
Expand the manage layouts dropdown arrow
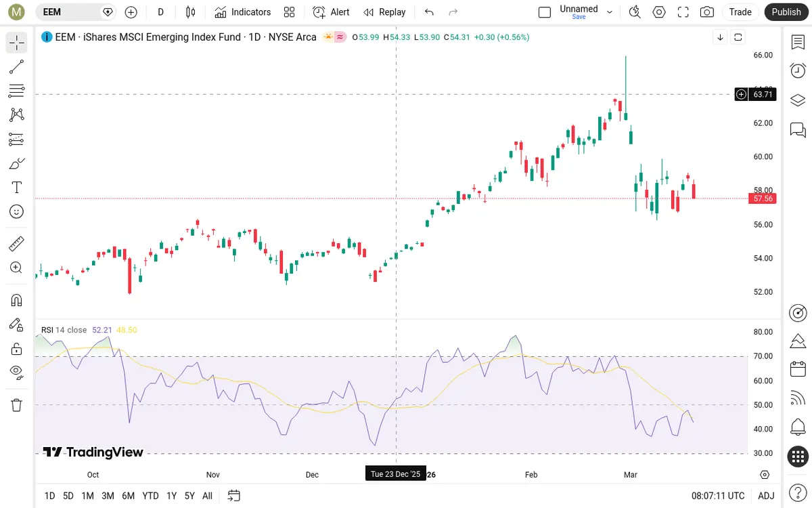[610, 12]
